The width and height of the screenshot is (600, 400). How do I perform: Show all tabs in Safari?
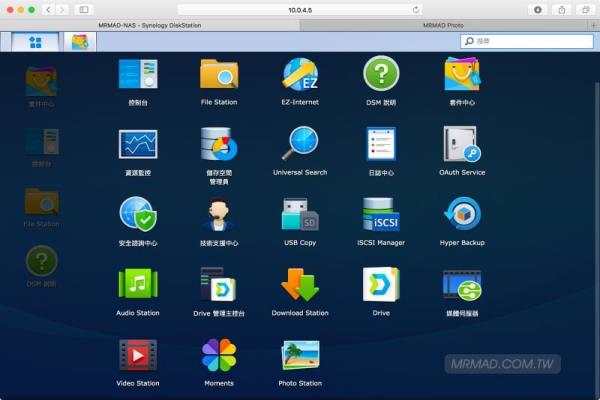(x=585, y=10)
